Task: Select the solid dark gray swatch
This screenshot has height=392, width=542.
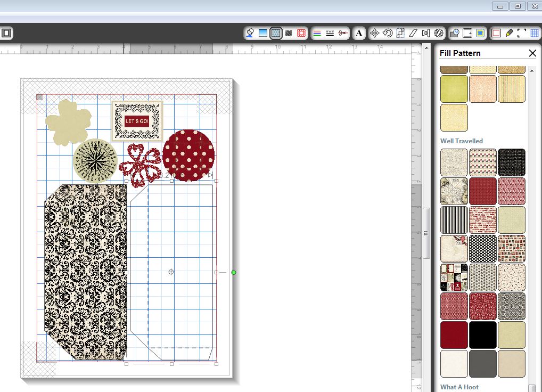Action: (483, 364)
